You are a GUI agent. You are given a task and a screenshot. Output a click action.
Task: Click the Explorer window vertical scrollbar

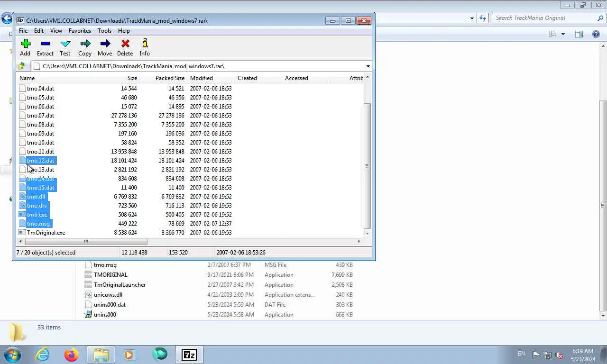click(x=603, y=205)
